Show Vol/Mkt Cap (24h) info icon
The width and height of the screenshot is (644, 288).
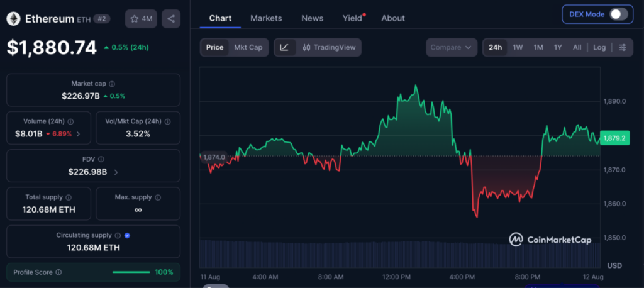pyautogui.click(x=167, y=121)
